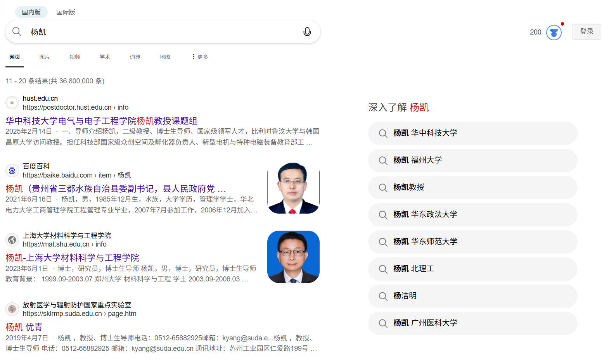Click the 200 rewards points count
The height and width of the screenshot is (364, 609).
(535, 32)
